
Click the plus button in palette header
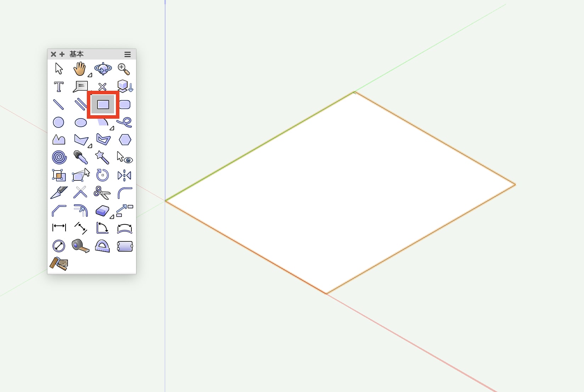point(62,54)
